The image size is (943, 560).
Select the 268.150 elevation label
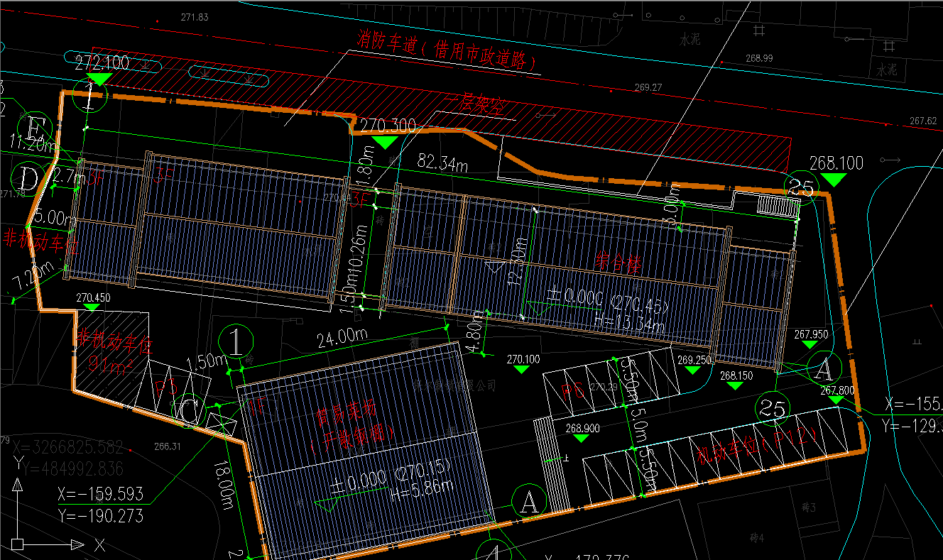pyautogui.click(x=736, y=376)
